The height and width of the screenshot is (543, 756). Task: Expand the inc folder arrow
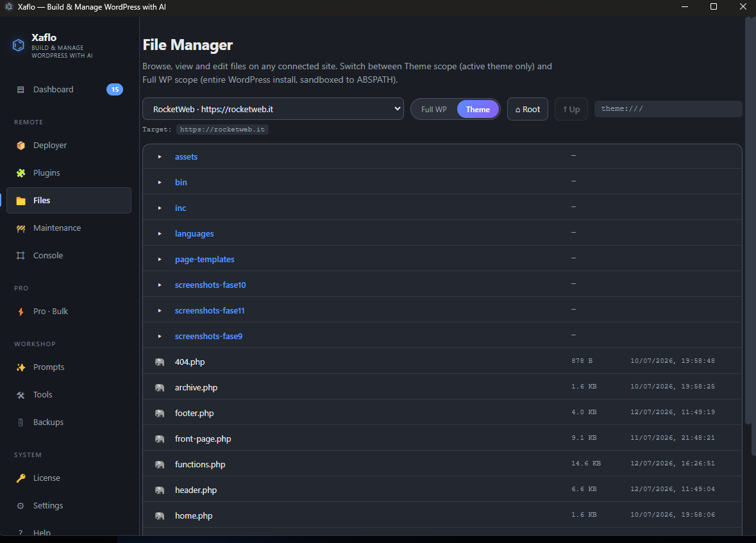[160, 208]
